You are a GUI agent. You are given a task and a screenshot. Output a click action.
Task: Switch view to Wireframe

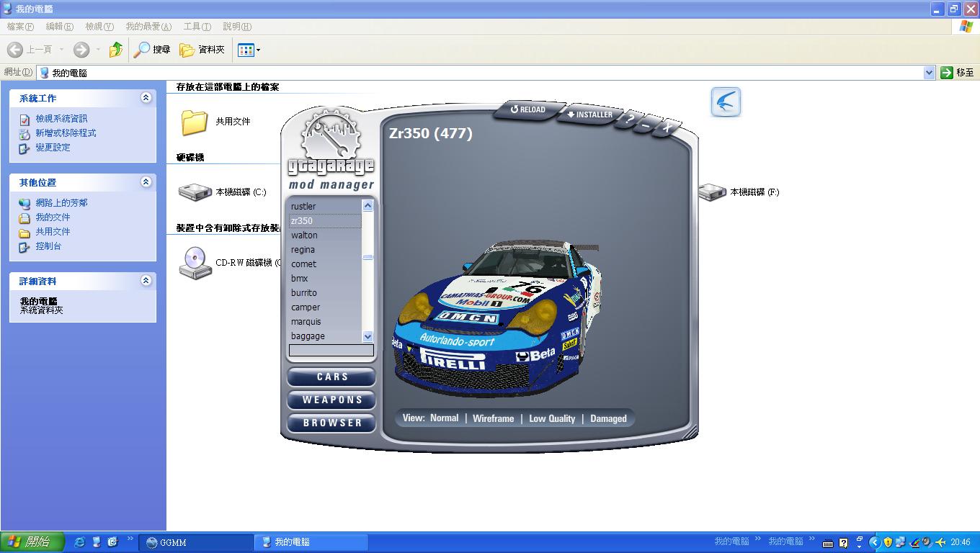(493, 418)
